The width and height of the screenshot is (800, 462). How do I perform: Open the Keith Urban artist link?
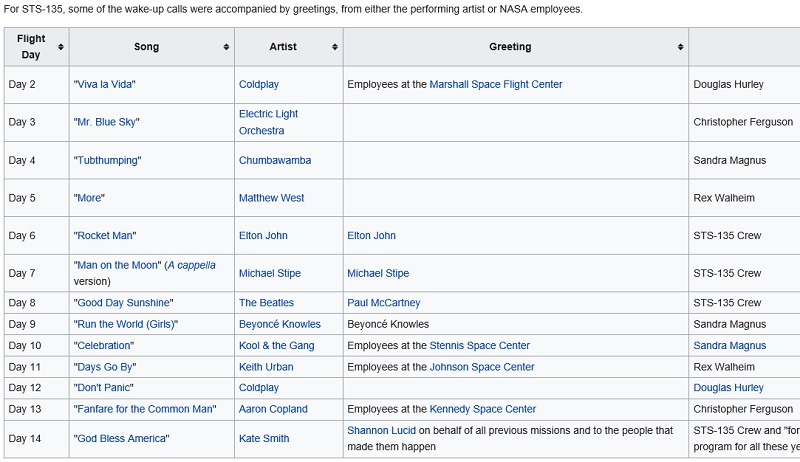pyautogui.click(x=266, y=367)
